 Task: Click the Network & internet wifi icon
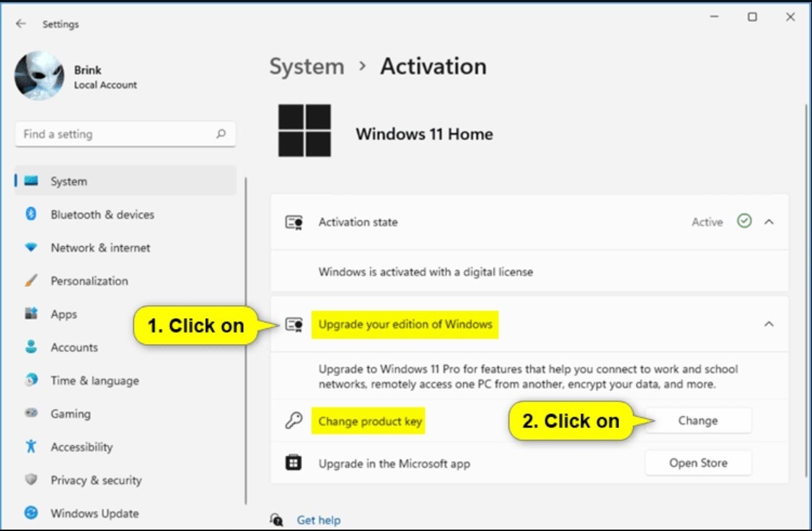click(x=31, y=247)
